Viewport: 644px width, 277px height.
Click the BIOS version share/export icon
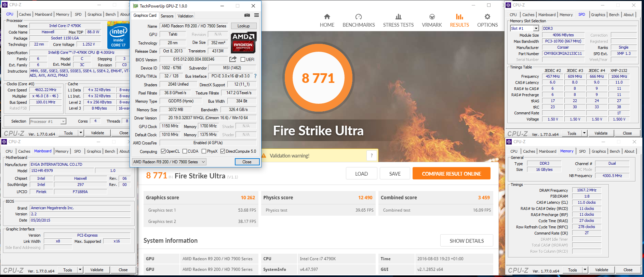click(x=233, y=59)
